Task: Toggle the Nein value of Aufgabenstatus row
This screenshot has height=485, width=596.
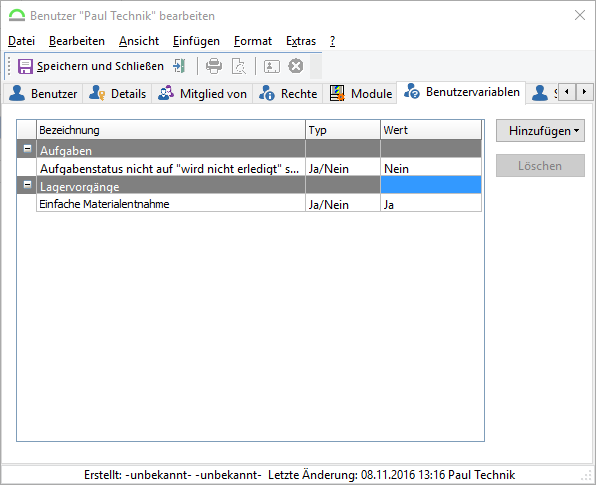Action: 431,168
